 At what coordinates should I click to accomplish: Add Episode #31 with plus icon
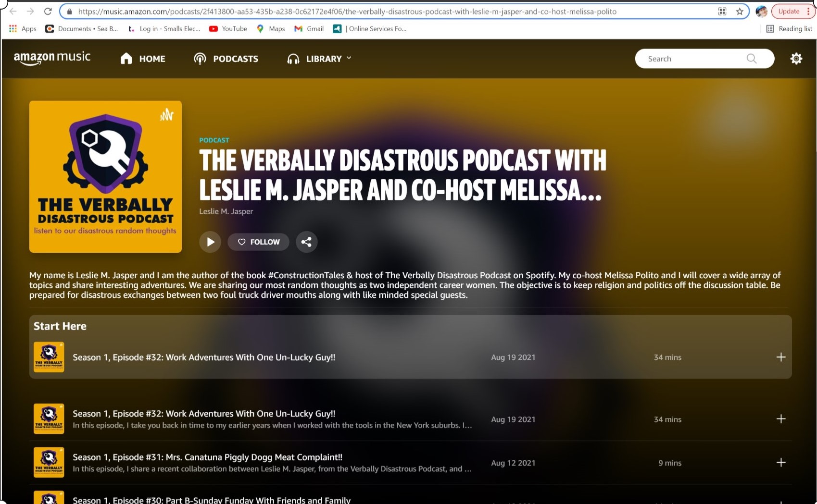coord(780,462)
